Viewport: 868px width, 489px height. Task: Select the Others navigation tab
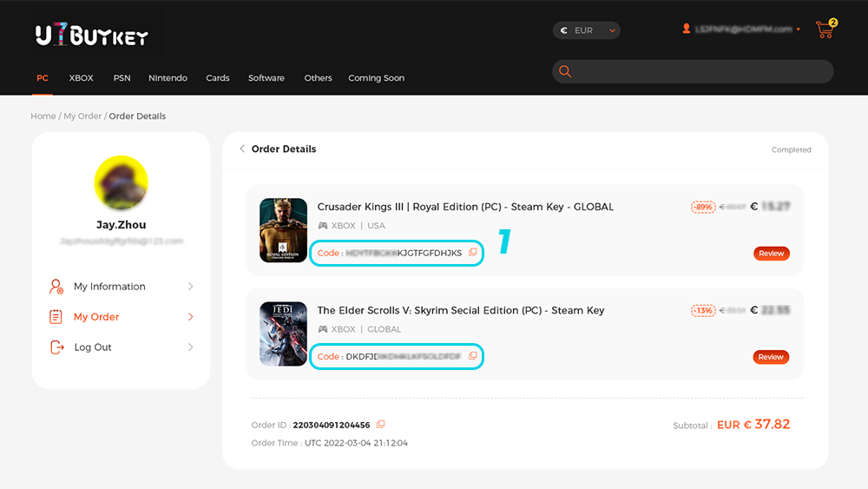[318, 78]
